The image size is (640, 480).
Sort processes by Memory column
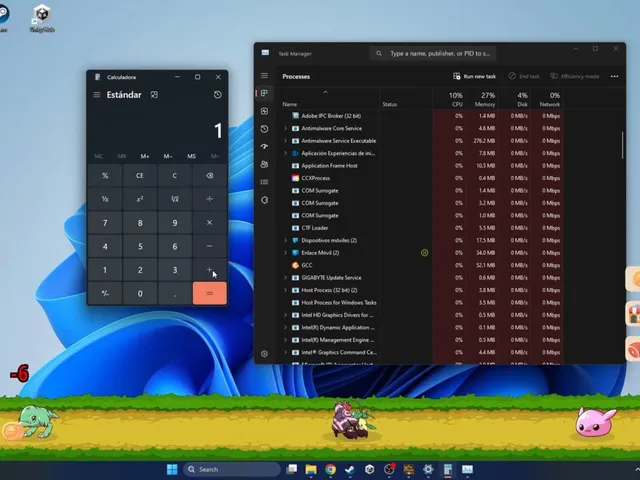click(x=484, y=99)
